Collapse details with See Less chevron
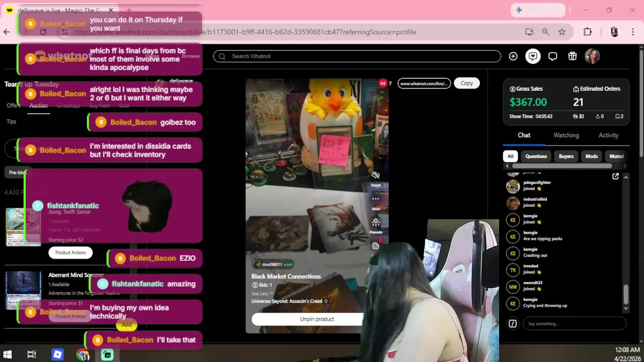Screen dimensions: 644x362 (x=262, y=294)
